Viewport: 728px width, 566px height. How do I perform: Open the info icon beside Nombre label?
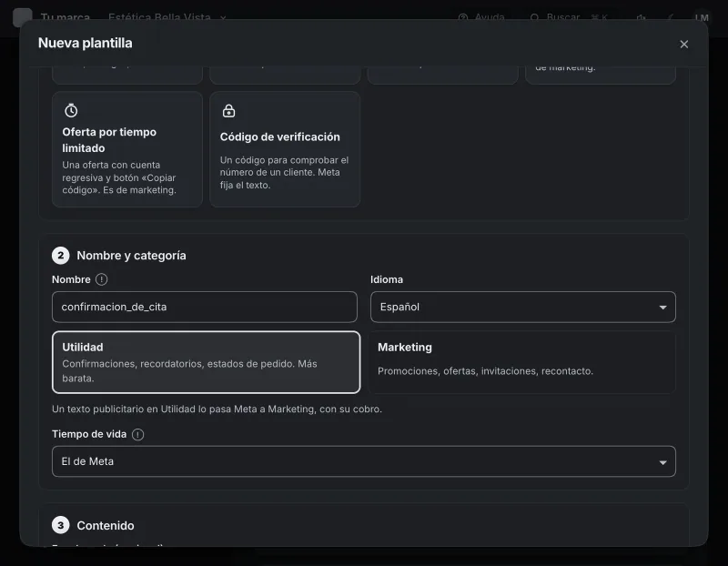tap(101, 279)
